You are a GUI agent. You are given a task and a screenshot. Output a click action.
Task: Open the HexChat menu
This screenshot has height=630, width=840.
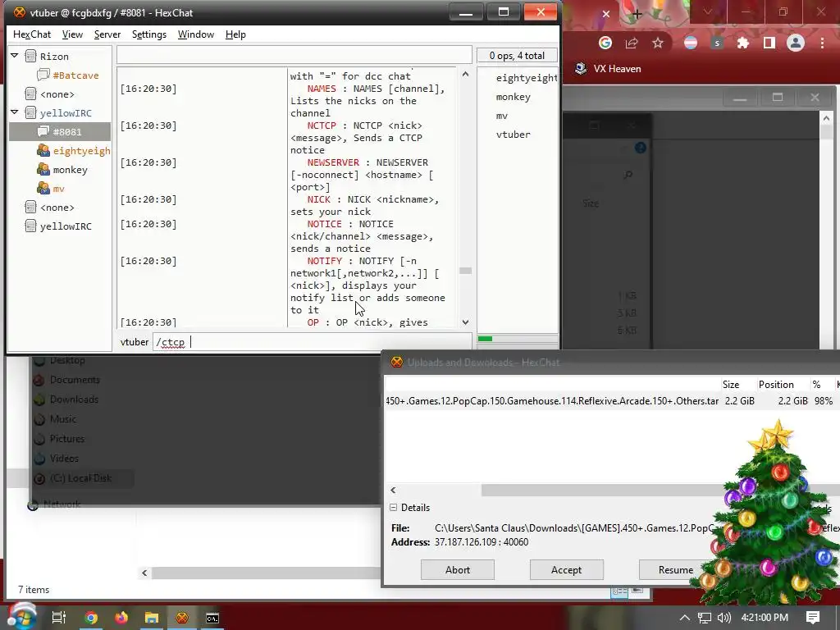32,34
